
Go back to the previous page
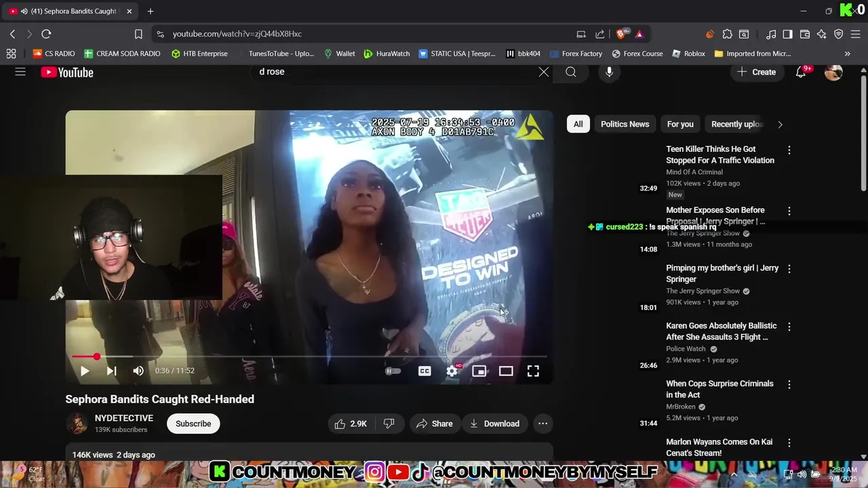coord(12,34)
